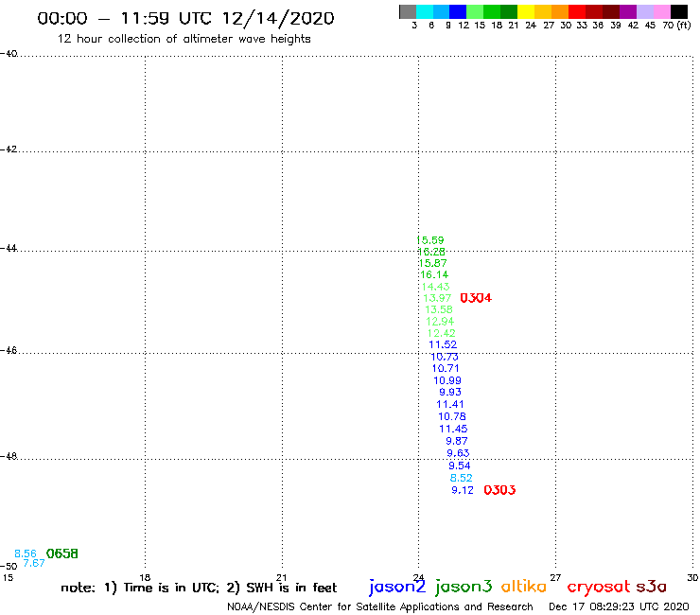
Task: Click the subtitle '12 hour collection of altimeter wave heights'
Action: click(x=184, y=39)
